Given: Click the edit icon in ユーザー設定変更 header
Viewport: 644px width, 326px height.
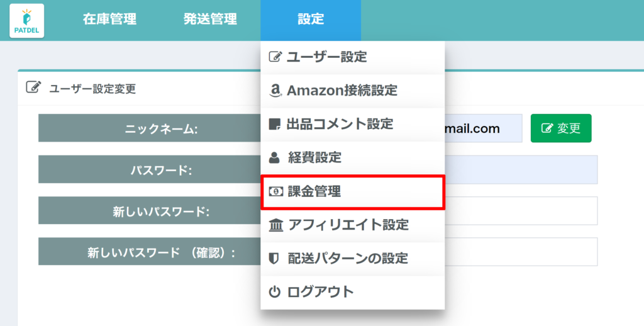Looking at the screenshot, I should 33,87.
